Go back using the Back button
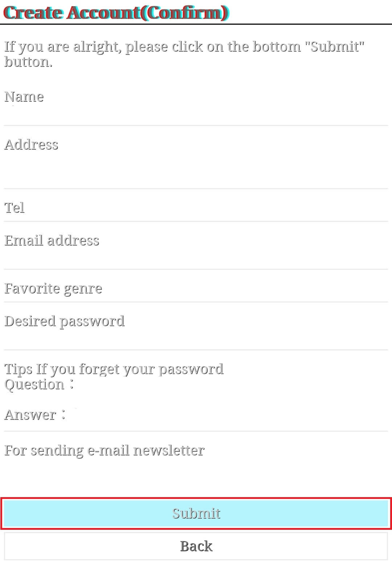 [196, 546]
